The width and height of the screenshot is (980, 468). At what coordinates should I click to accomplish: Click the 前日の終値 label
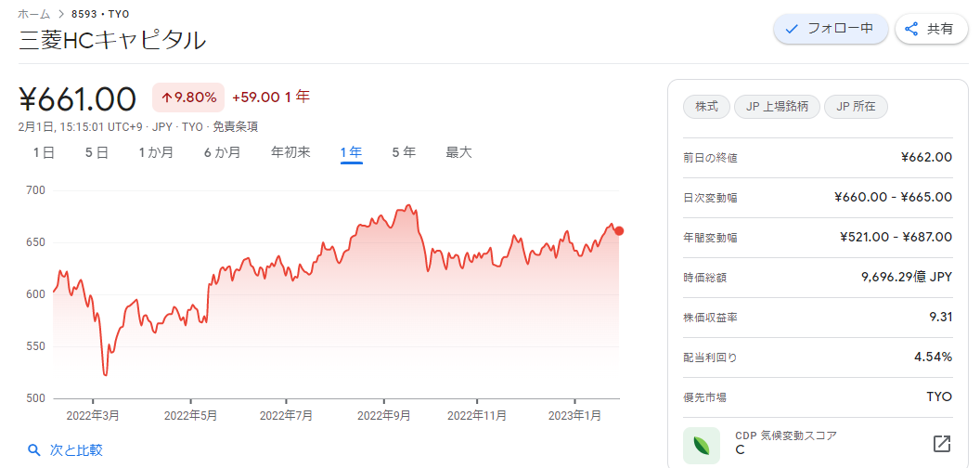pyautogui.click(x=711, y=158)
